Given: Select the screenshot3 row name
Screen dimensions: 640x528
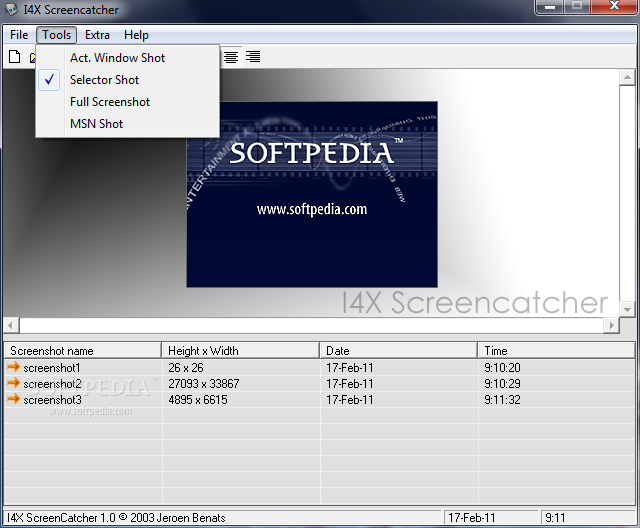Looking at the screenshot, I should click(52, 399).
